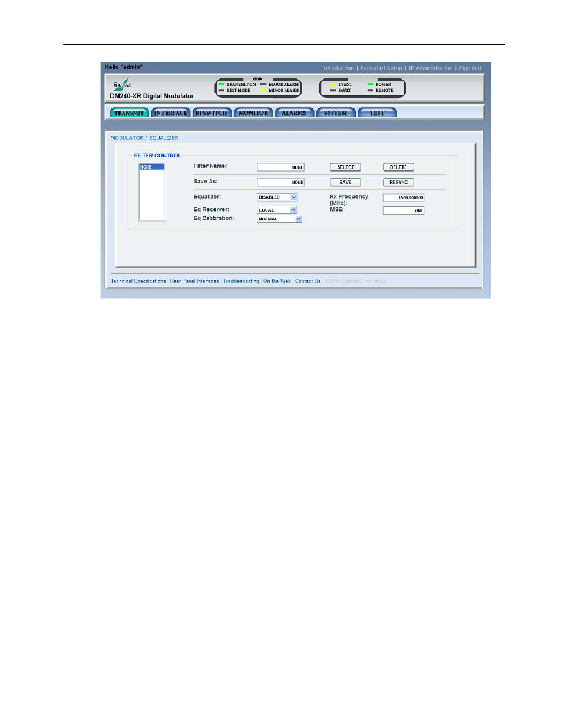Switch to the TRANSMIT tab
Image resolution: width=562 pixels, height=728 pixels.
(x=129, y=113)
